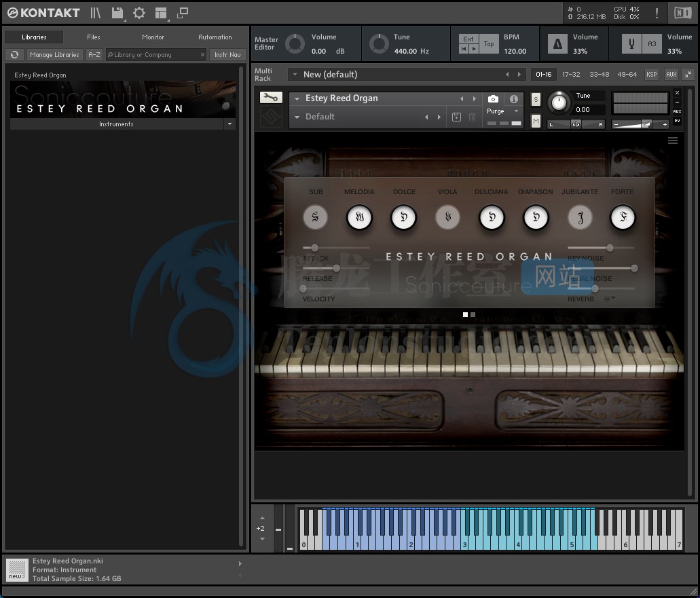This screenshot has height=598, width=700.
Task: Open the Purge dropdown menu
Action: pos(516,111)
